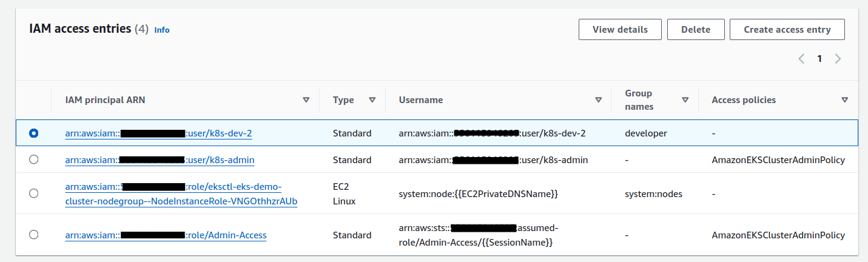Screen dimensions: 868x262
Task: Click page number 1 in pagination
Action: click(x=819, y=59)
